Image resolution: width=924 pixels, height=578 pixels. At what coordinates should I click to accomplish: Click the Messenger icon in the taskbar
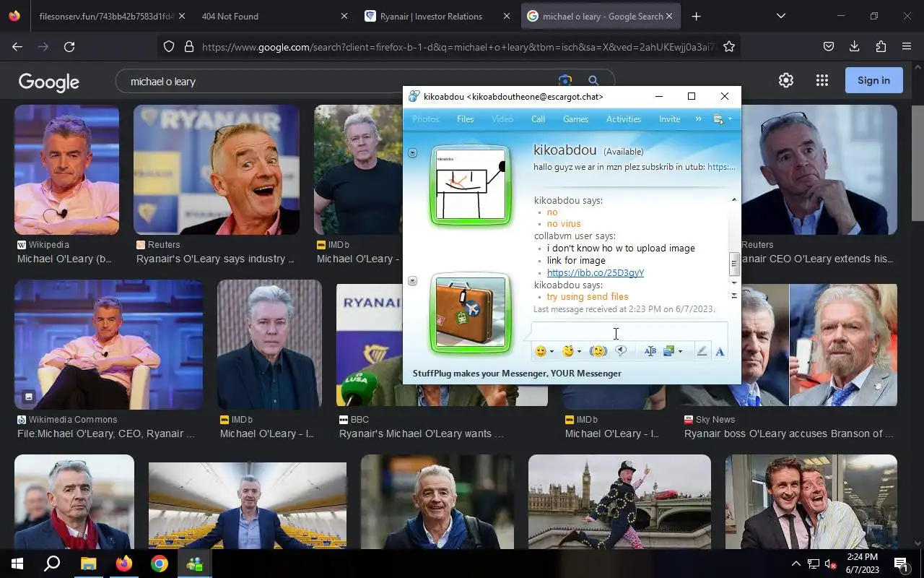point(194,564)
